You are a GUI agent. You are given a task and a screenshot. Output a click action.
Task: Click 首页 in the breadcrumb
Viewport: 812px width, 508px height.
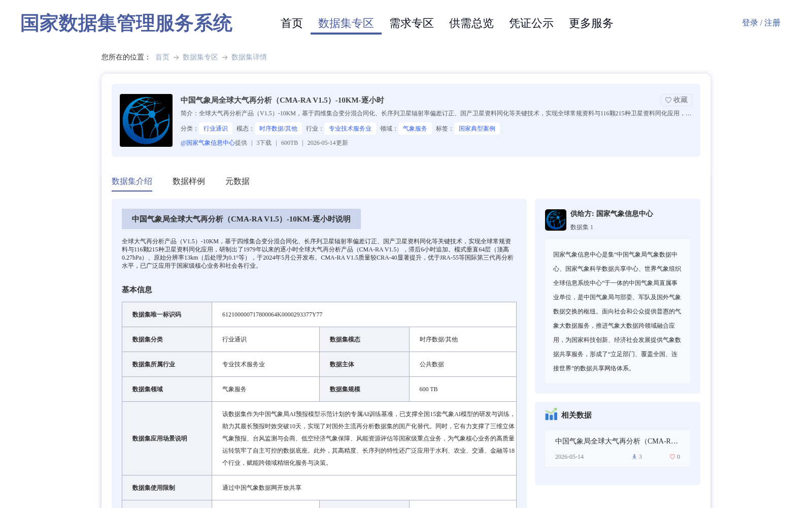pyautogui.click(x=162, y=57)
